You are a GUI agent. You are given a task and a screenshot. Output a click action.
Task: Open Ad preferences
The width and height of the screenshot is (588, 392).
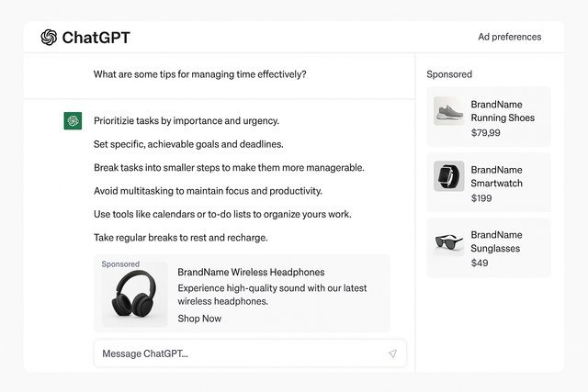click(x=509, y=38)
